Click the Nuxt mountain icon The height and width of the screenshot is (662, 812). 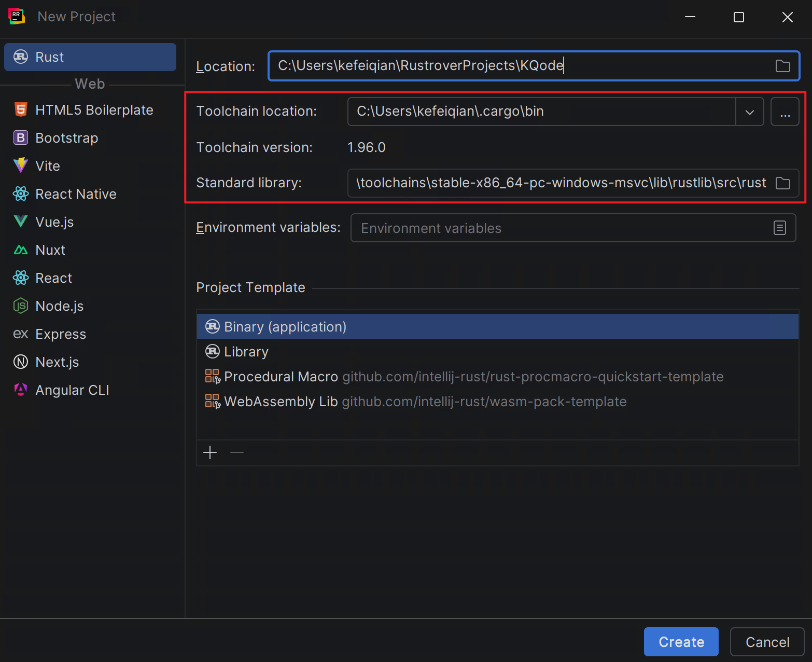pyautogui.click(x=21, y=250)
